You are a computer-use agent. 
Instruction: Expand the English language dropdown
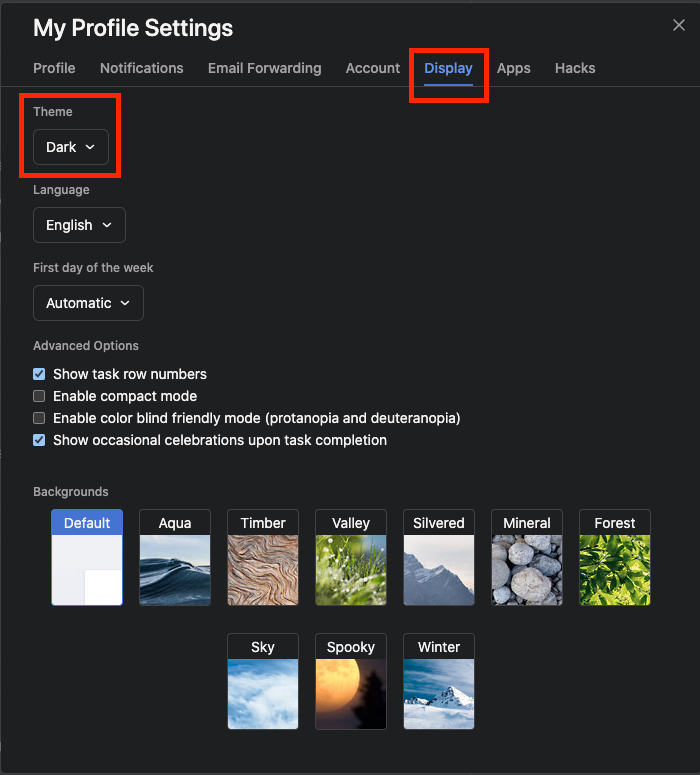coord(79,225)
